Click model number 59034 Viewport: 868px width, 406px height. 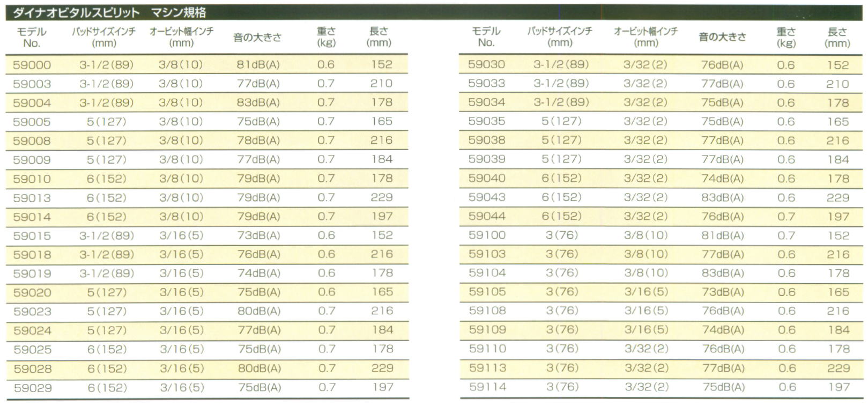(487, 102)
